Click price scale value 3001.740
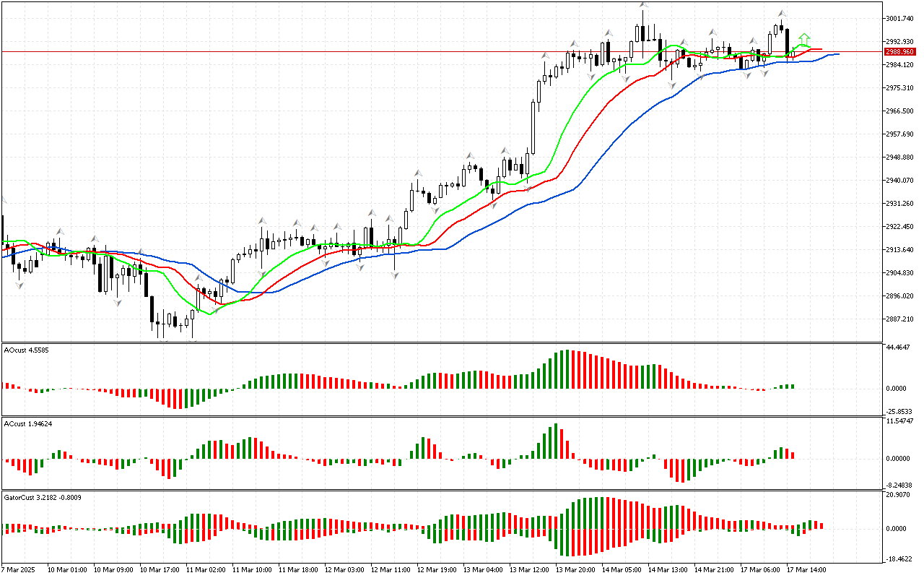Image resolution: width=924 pixels, height=578 pixels. point(902,18)
